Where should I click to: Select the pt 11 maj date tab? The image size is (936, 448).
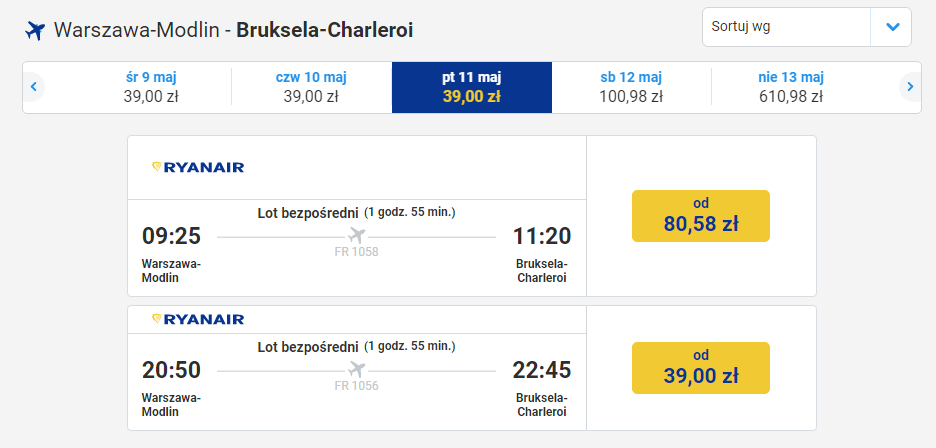click(471, 87)
